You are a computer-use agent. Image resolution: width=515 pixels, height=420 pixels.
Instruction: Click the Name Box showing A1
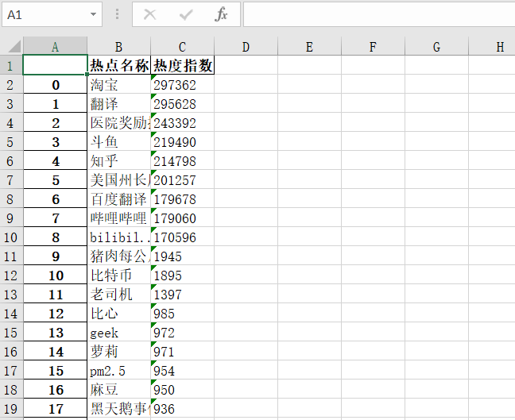coord(52,14)
